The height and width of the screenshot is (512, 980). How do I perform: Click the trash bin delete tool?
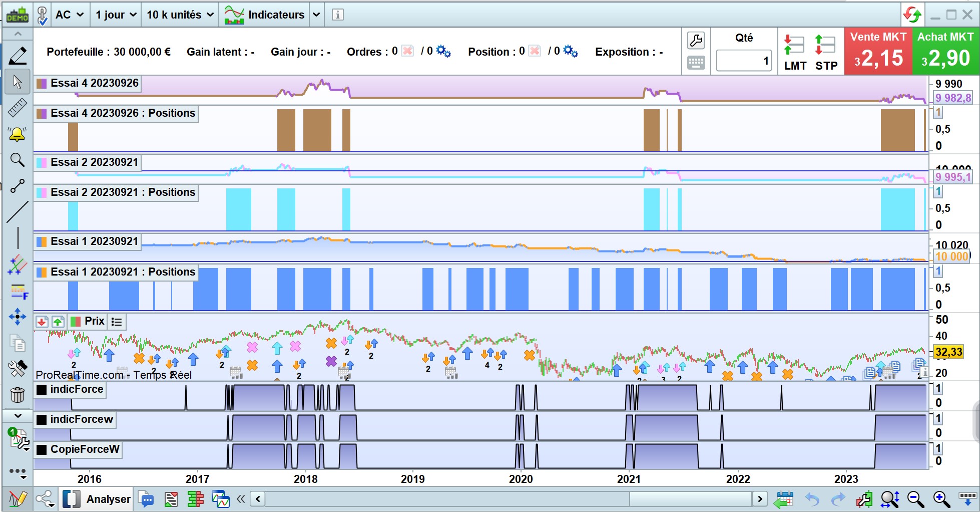tap(18, 395)
